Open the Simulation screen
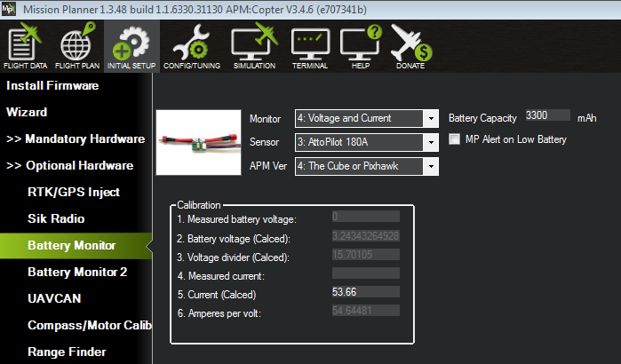 (x=254, y=47)
